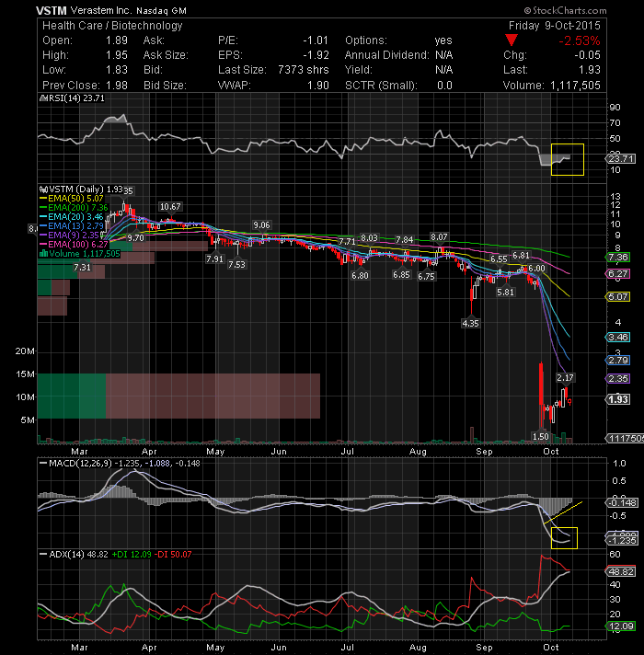Click the 'Bid Size:' label
The width and height of the screenshot is (644, 655).
pos(165,86)
